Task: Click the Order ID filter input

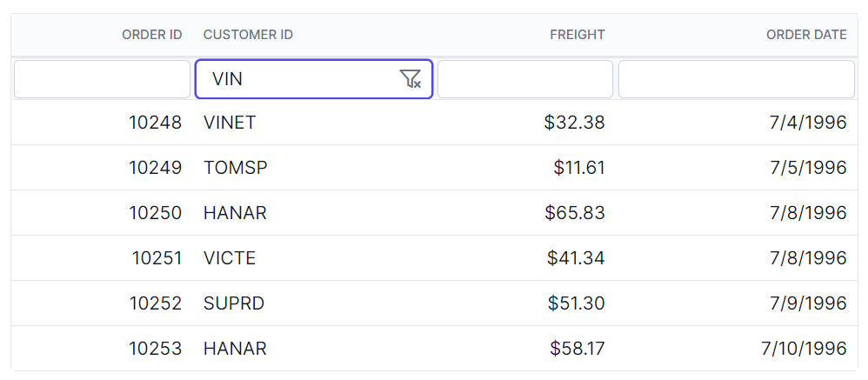Action: click(102, 79)
